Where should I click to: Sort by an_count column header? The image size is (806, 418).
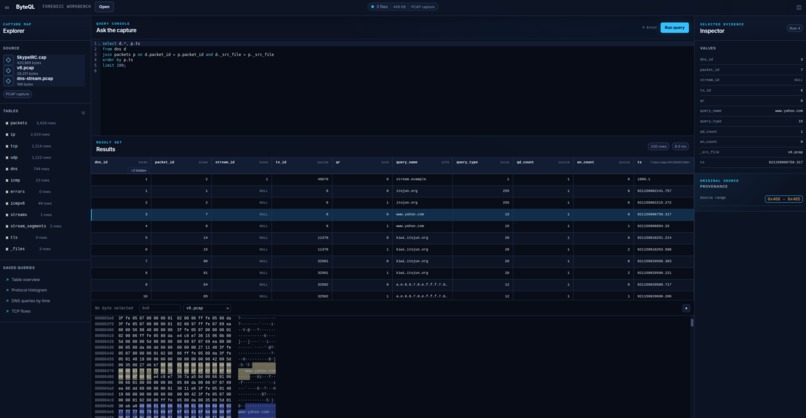[603, 162]
